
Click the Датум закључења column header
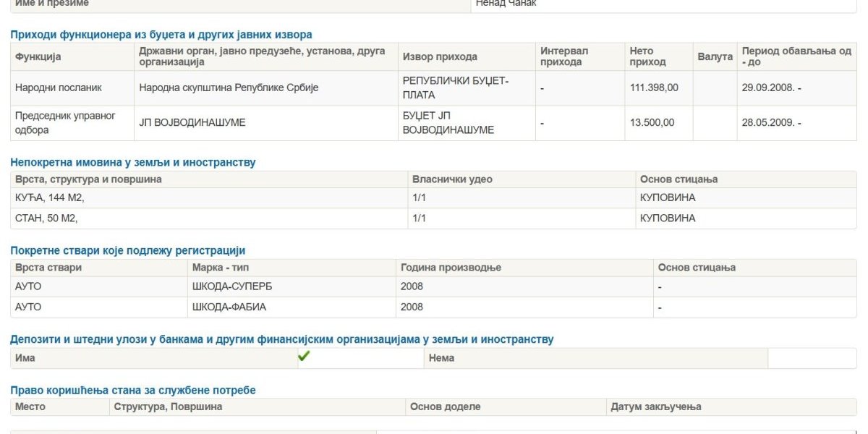[656, 407]
